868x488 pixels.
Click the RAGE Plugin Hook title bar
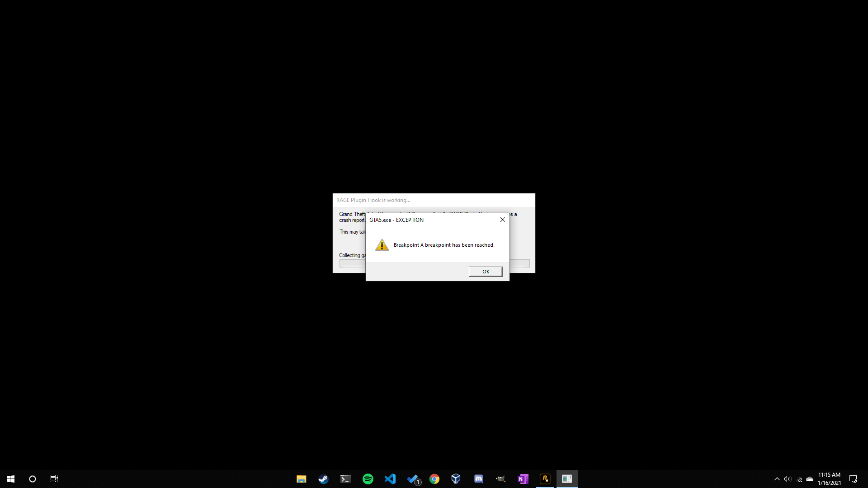tap(433, 200)
